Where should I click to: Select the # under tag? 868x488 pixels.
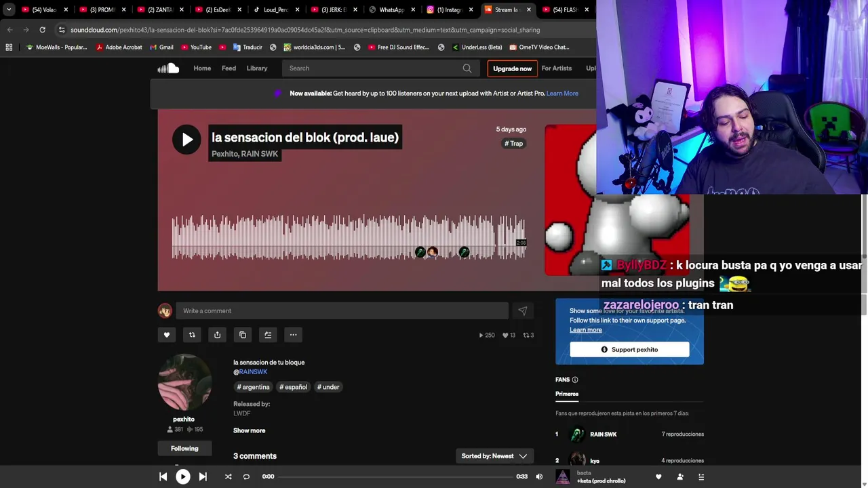pos(328,387)
